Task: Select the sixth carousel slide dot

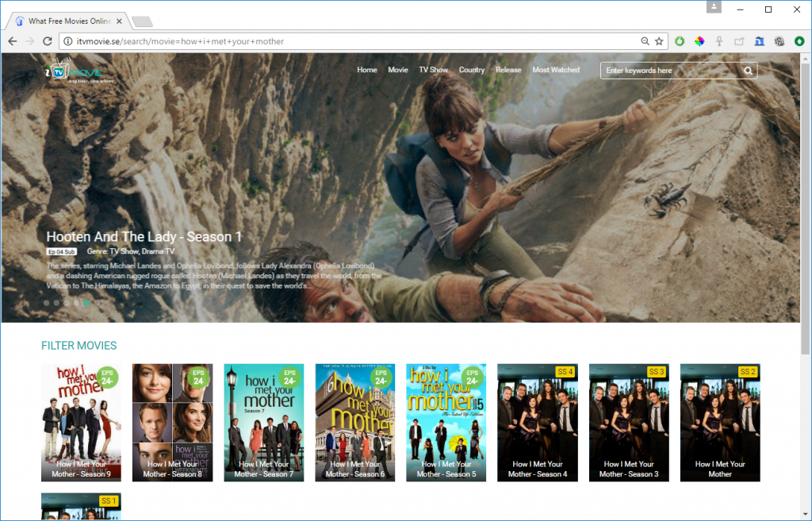Action: [97, 303]
